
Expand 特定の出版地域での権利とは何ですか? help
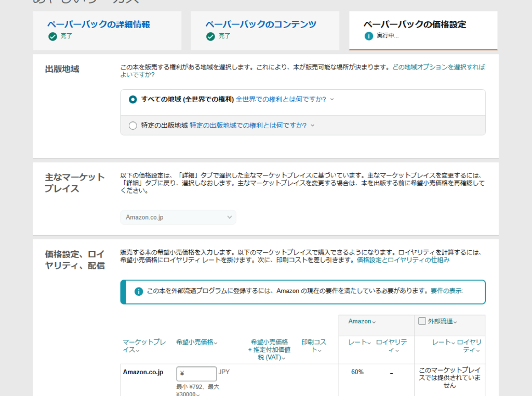(x=252, y=126)
